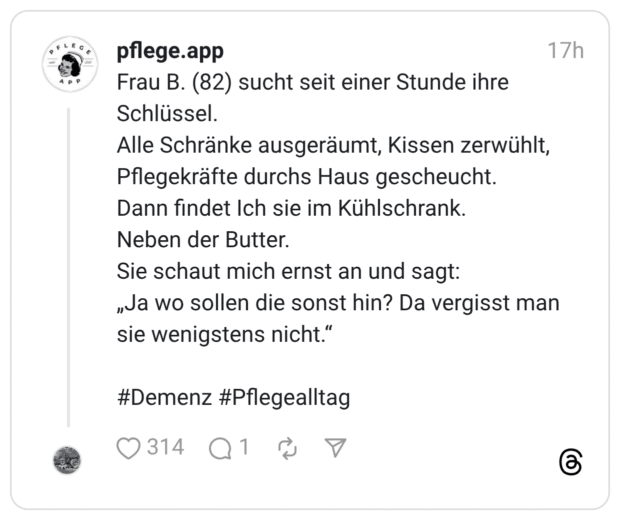Open the #Pflegealltag hashtag
This screenshot has width=620, height=520.
pyautogui.click(x=283, y=397)
